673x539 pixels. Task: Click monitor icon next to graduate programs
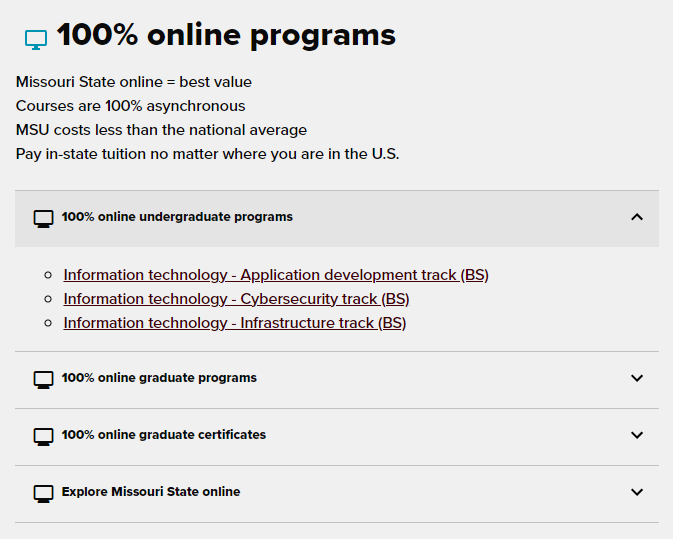click(43, 379)
